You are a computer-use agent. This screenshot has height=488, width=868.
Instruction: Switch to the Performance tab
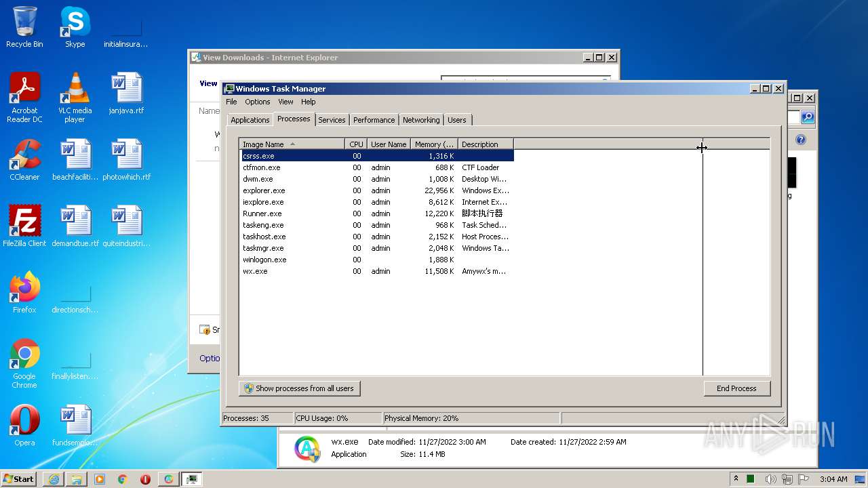tap(374, 120)
